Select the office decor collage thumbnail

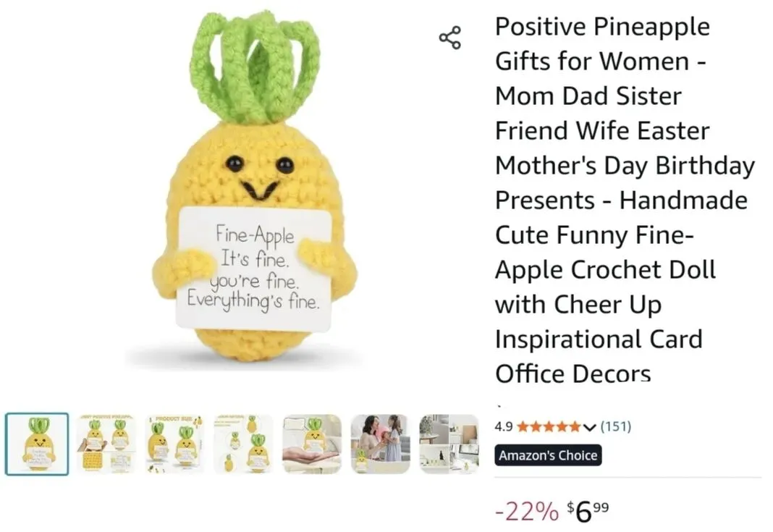point(449,444)
